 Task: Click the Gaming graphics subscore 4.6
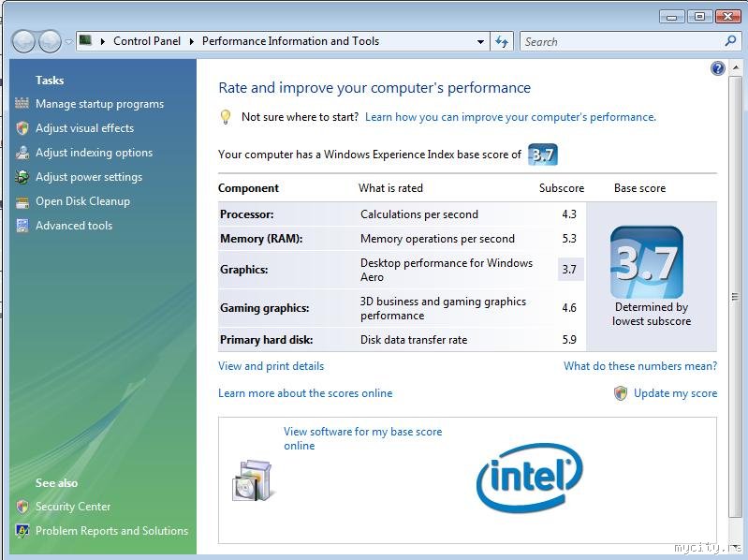(x=569, y=308)
